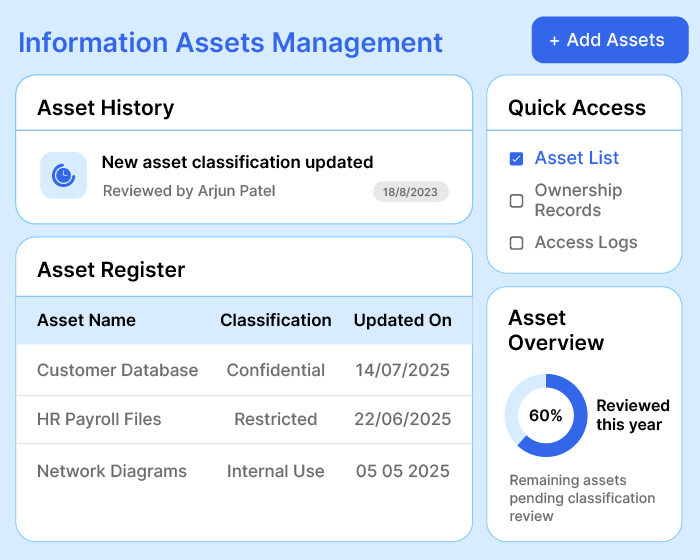Screen dimensions: 700x560
Task: Click the Access Logs label
Action: (x=585, y=243)
